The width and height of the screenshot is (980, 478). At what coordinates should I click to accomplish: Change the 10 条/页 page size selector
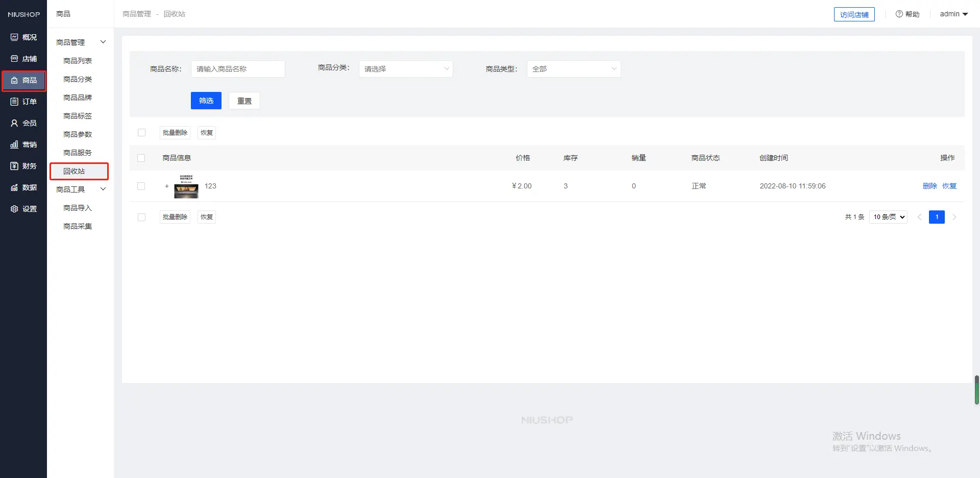[x=888, y=217]
